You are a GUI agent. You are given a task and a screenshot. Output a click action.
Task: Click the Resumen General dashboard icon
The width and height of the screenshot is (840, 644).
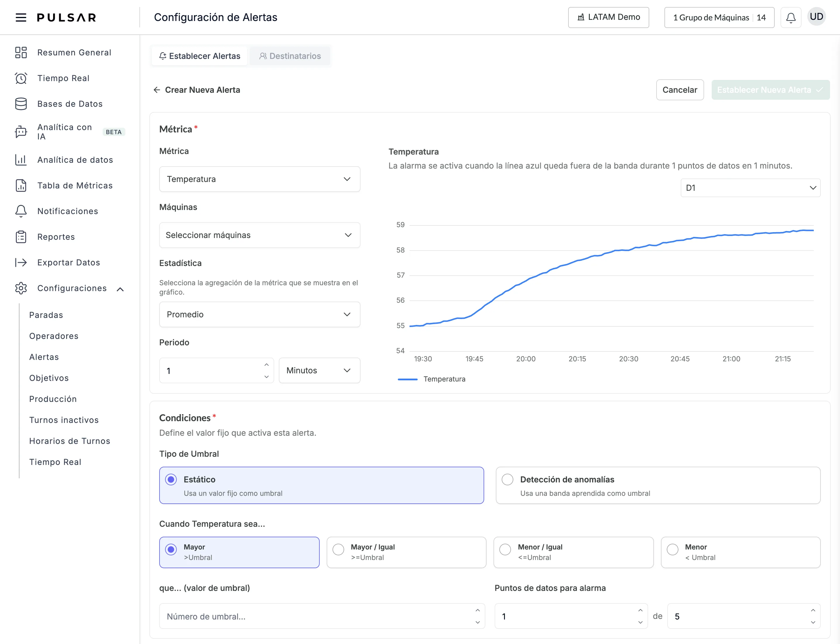21,52
